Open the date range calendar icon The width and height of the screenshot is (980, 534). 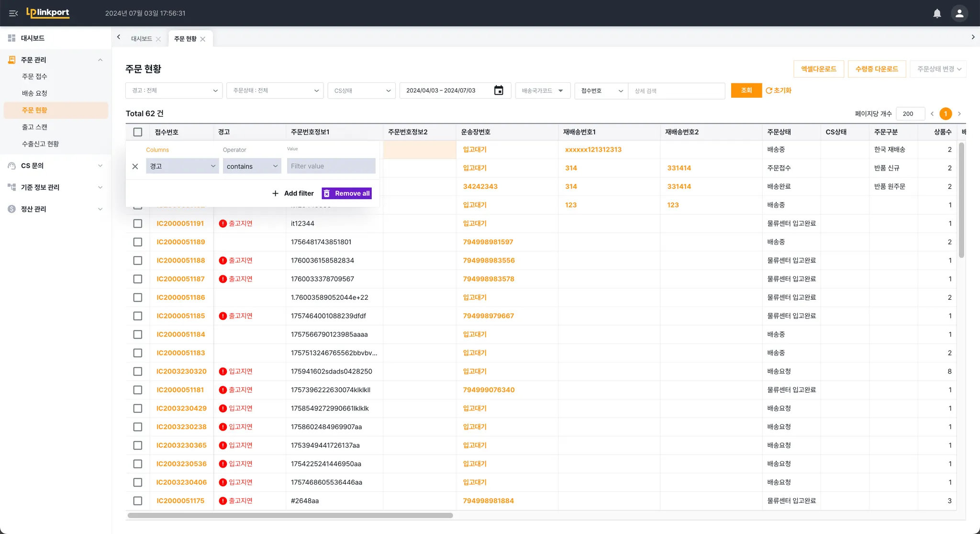point(499,91)
